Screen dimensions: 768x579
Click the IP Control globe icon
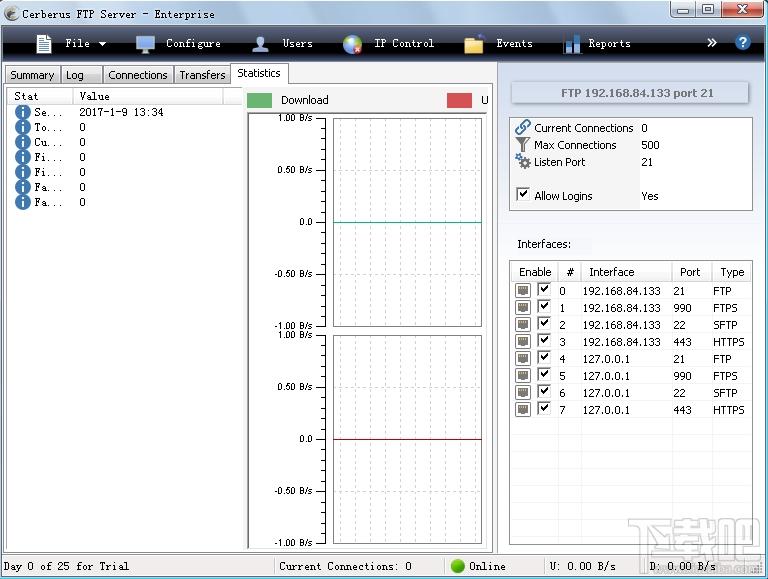(x=352, y=44)
